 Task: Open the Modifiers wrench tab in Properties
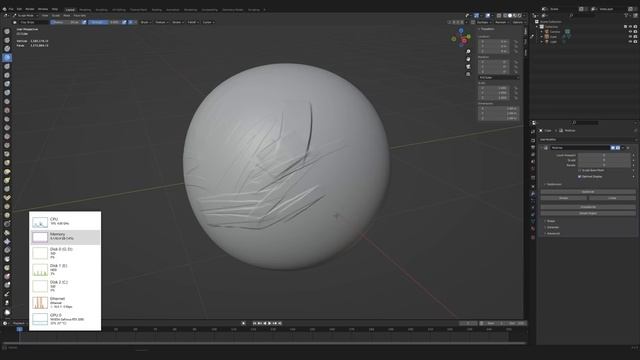point(533,194)
